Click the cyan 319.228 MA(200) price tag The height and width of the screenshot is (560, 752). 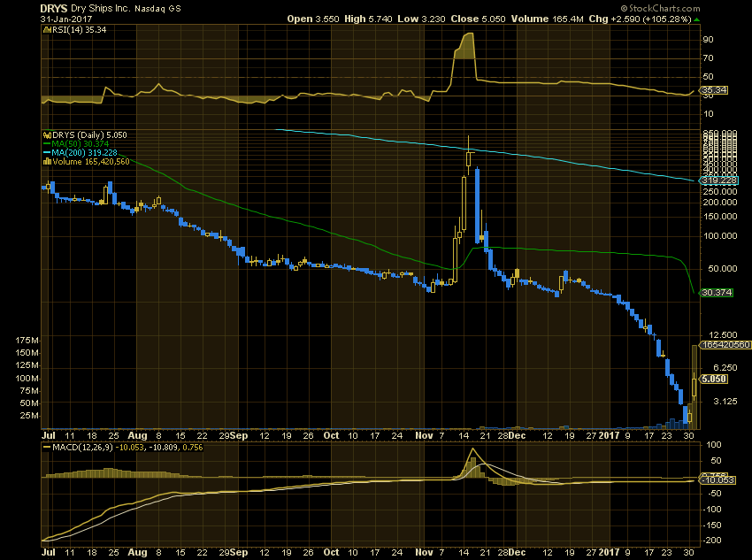point(717,180)
